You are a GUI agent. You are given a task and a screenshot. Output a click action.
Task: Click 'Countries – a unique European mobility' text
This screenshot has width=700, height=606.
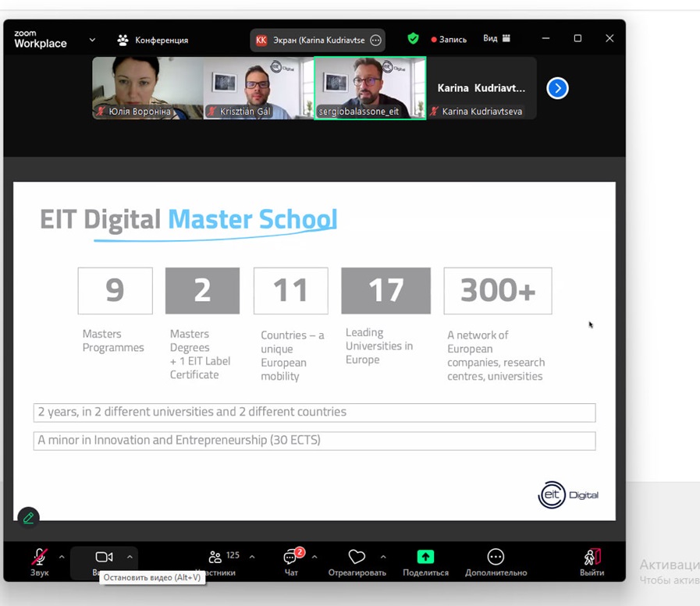(x=293, y=356)
